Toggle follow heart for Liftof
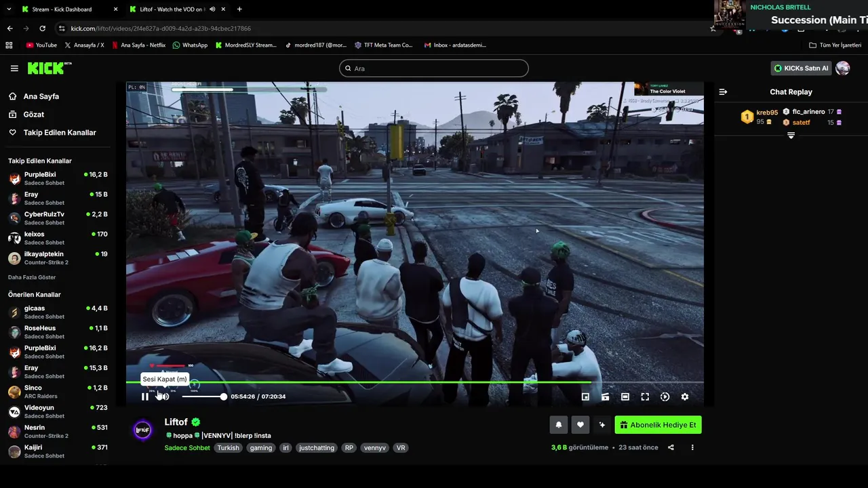This screenshot has height=488, width=868. point(580,425)
